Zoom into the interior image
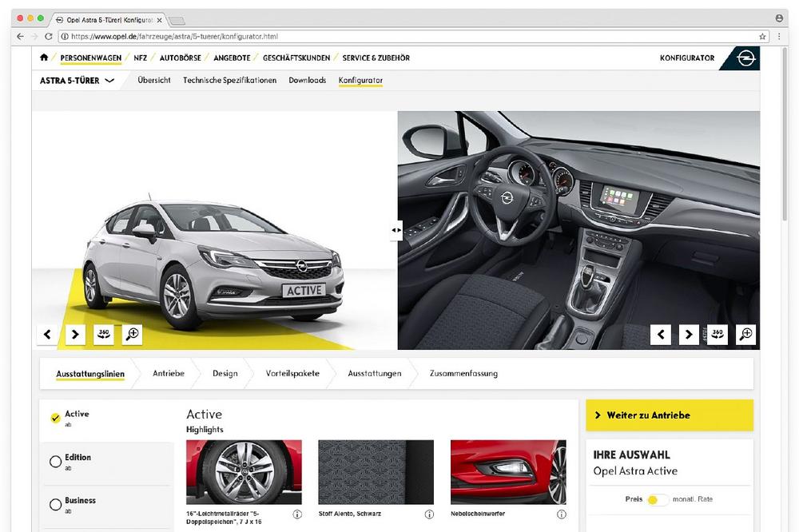Image resolution: width=799 pixels, height=532 pixels. pos(745,335)
